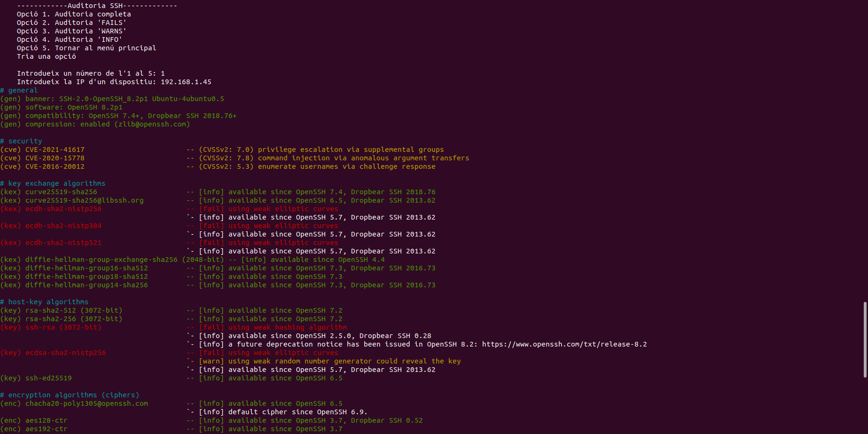Select 'Opció 1. Auditoria completa' text
The width and height of the screenshot is (868, 434).
[74, 14]
